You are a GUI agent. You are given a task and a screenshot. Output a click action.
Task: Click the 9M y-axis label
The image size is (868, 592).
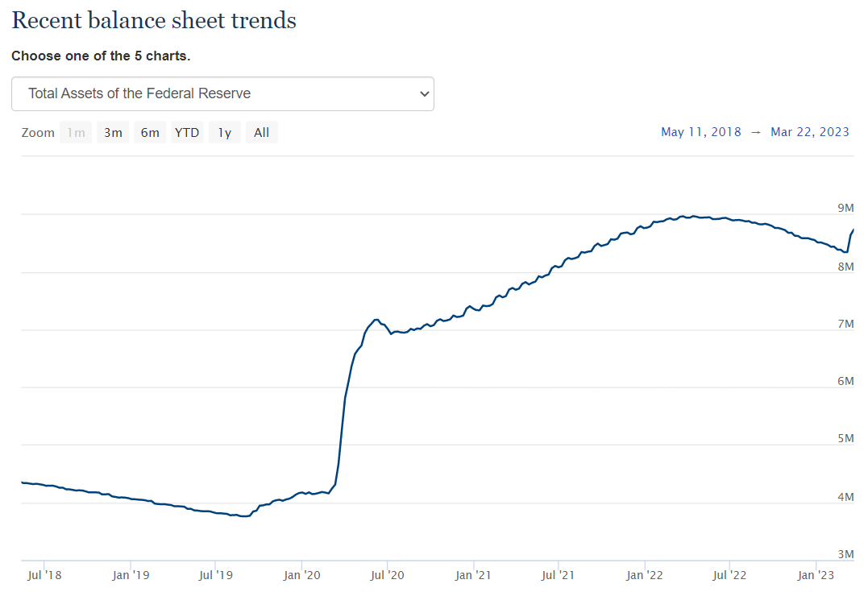[845, 208]
